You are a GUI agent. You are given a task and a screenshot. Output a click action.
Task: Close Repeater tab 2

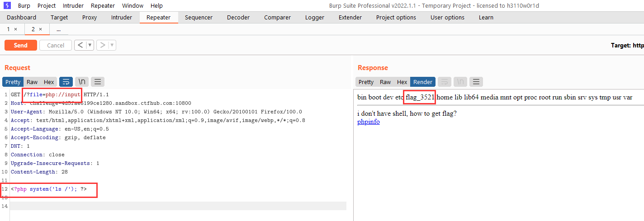click(40, 29)
